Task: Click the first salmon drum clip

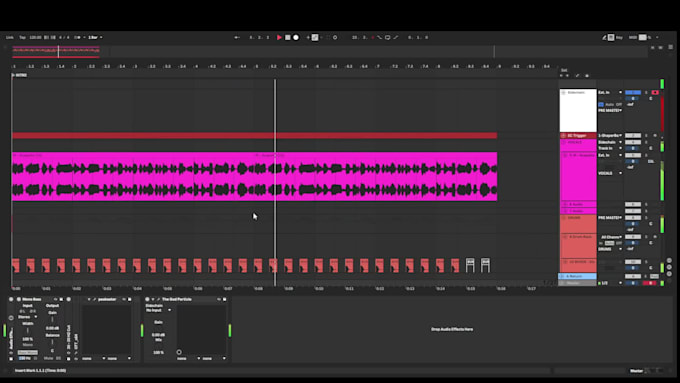Action: pos(16,265)
